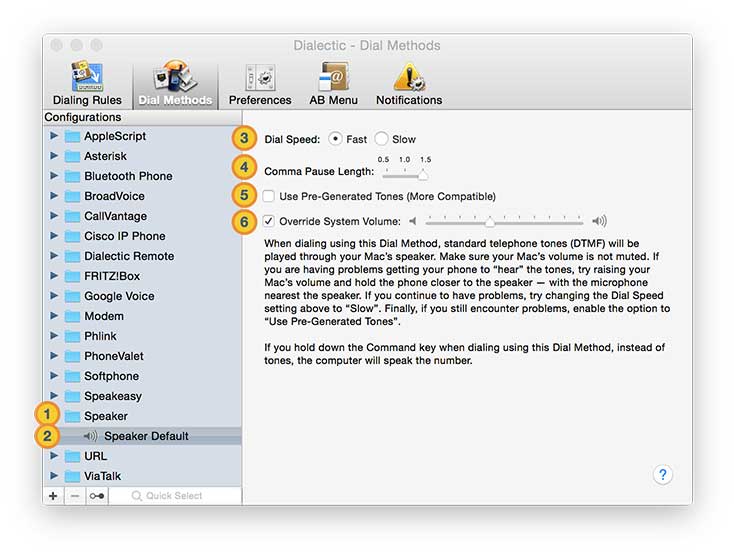Select the FRITZ!Box tree row label
This screenshot has height=555, width=734.
[112, 277]
